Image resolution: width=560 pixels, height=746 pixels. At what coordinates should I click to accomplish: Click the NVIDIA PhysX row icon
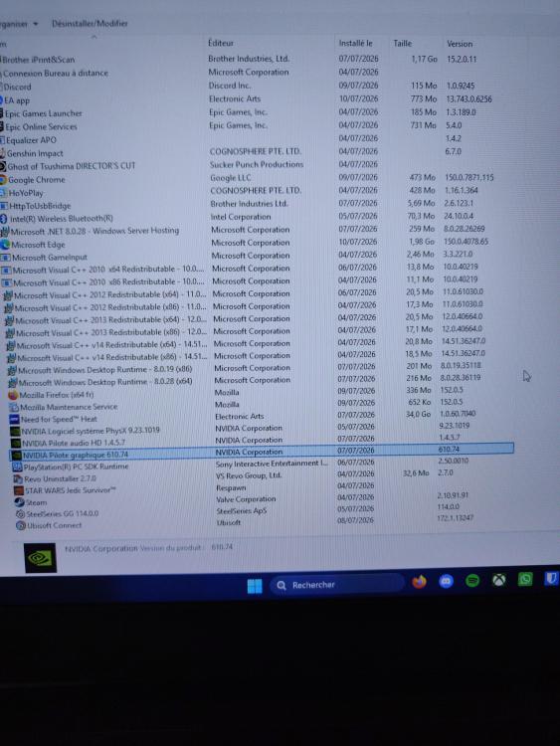tap(15, 431)
